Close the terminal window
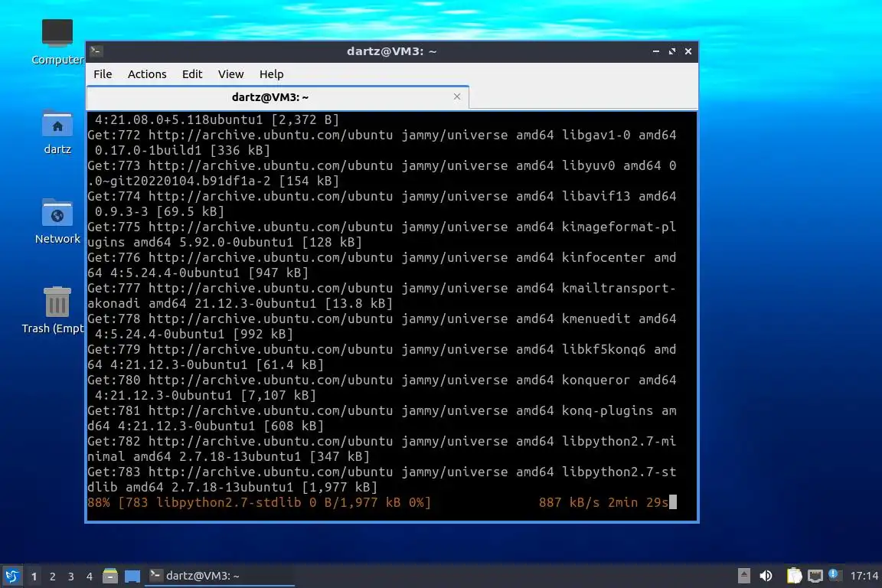This screenshot has width=882, height=588. click(x=688, y=51)
